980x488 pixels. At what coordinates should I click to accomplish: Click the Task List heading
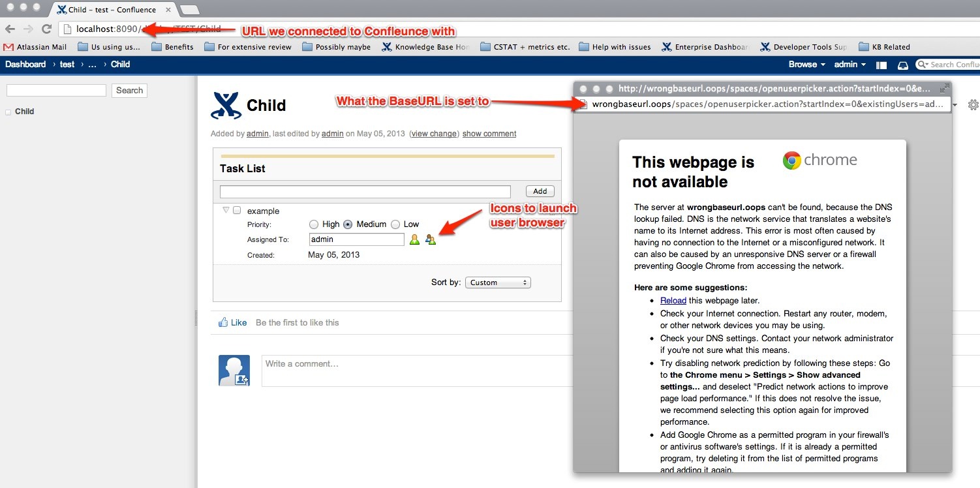pos(243,168)
